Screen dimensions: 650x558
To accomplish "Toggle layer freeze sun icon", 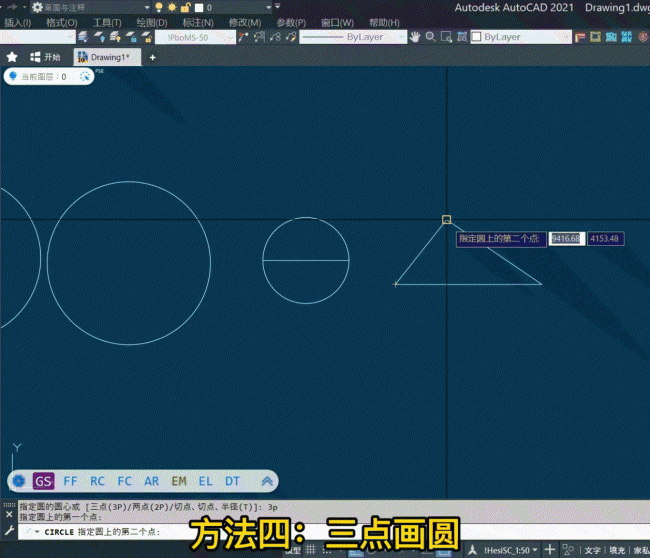I will 172,7.
